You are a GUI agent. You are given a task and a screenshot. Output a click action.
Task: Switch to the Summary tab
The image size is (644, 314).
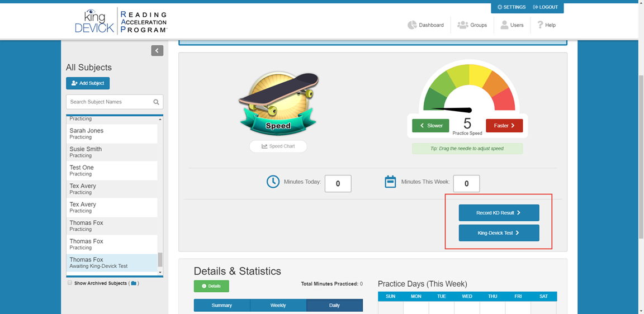222,306
